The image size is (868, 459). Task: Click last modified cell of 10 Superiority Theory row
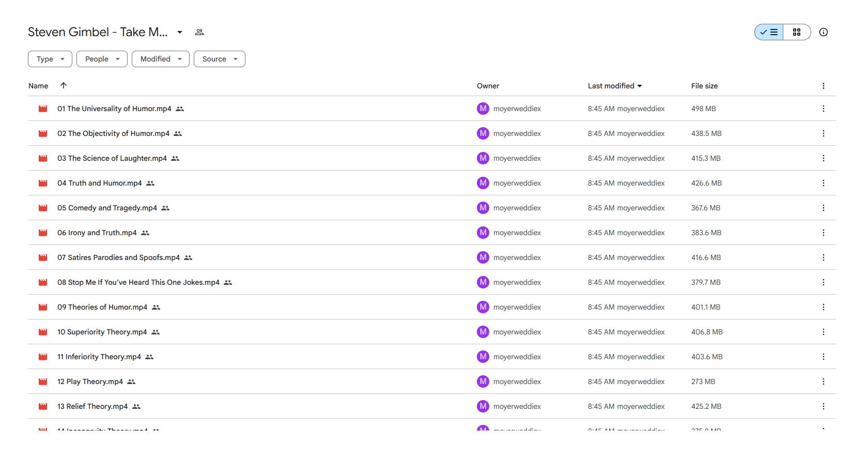click(626, 332)
